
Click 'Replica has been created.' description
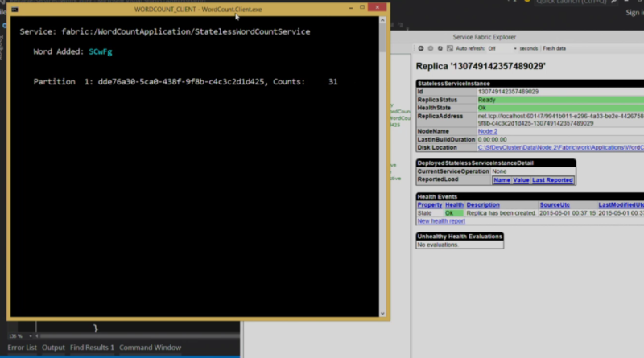coord(501,213)
